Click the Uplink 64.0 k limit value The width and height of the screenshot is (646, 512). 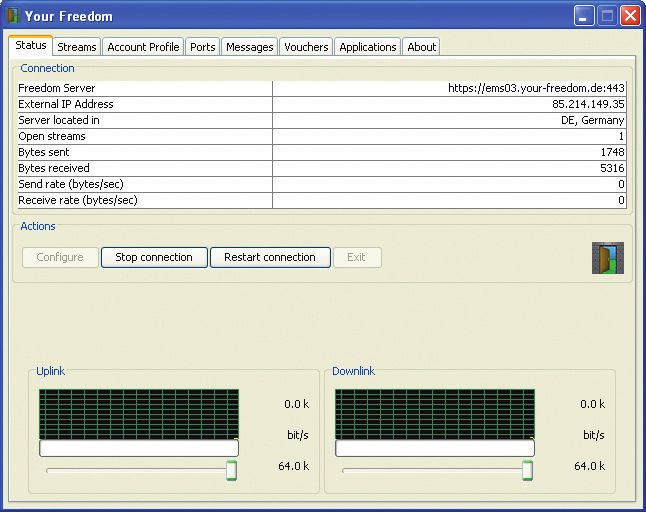[294, 466]
